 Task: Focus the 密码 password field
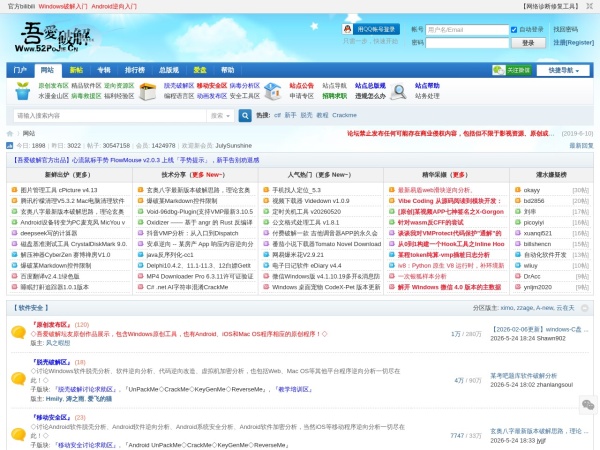point(467,43)
